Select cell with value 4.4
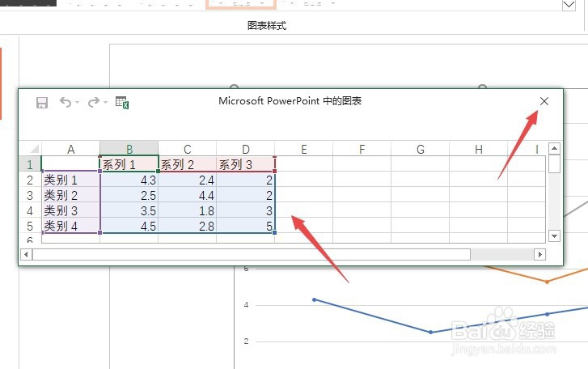The height and width of the screenshot is (369, 588). [187, 195]
